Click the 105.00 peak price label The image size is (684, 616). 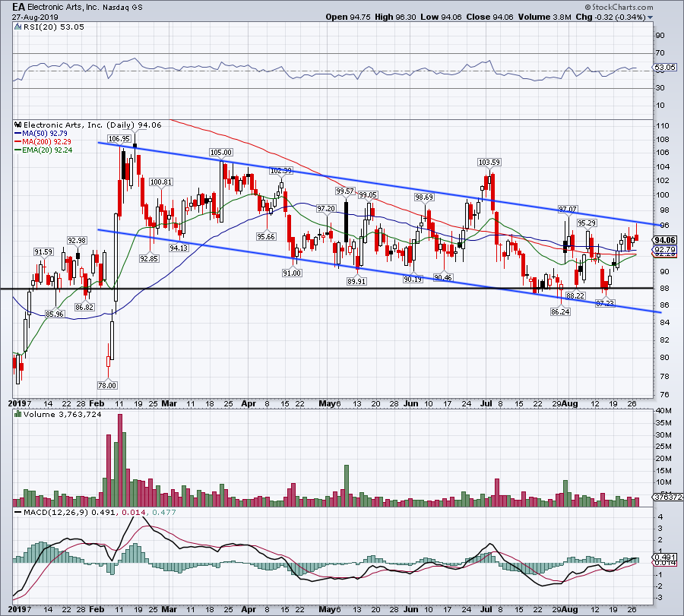[221, 153]
